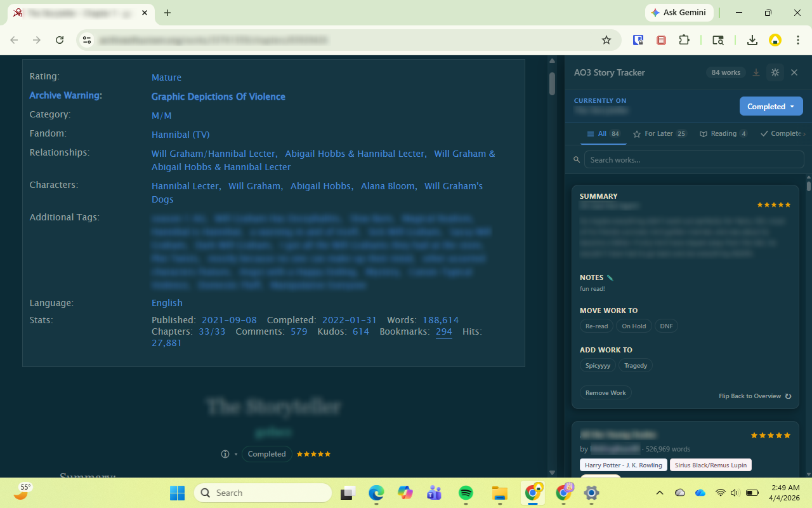The image size is (812, 508).
Task: Open the browser Downloads icon
Action: coord(752,40)
